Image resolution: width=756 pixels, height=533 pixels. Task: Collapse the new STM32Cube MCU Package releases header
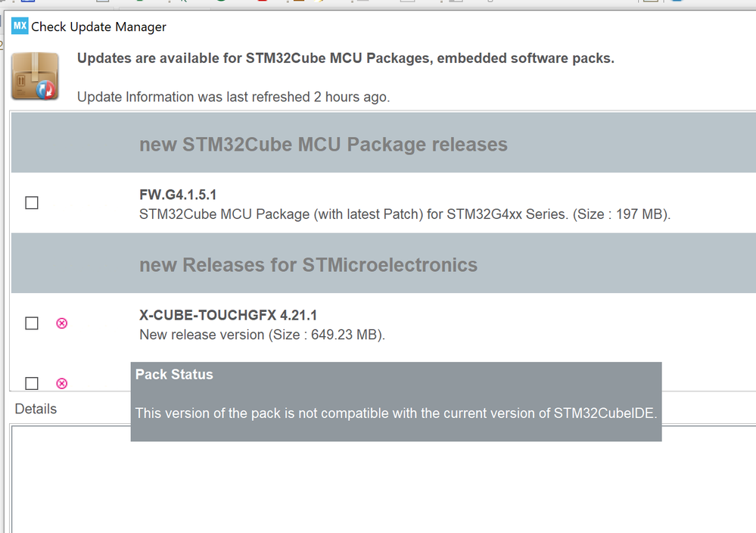tap(384, 143)
